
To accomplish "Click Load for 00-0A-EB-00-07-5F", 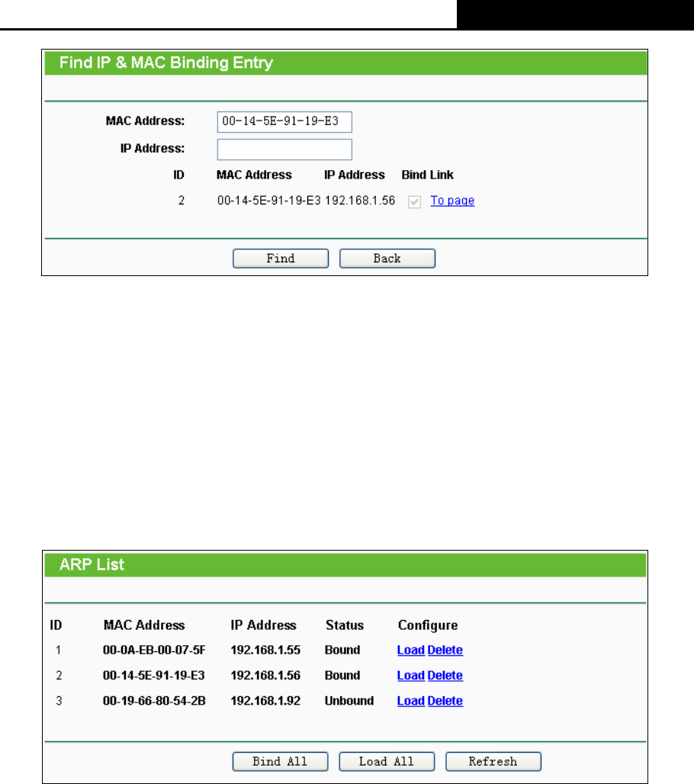I will pos(411,650).
